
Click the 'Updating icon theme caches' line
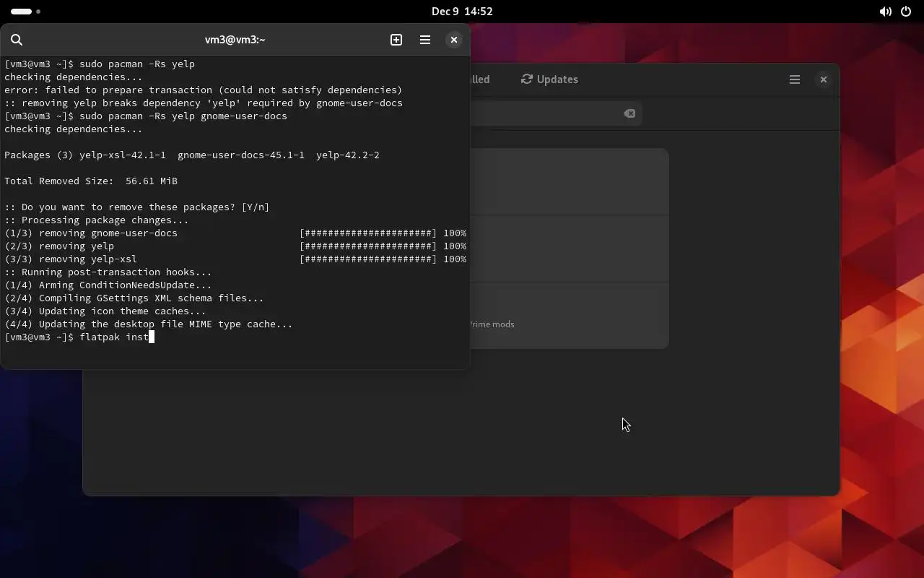pos(105,311)
